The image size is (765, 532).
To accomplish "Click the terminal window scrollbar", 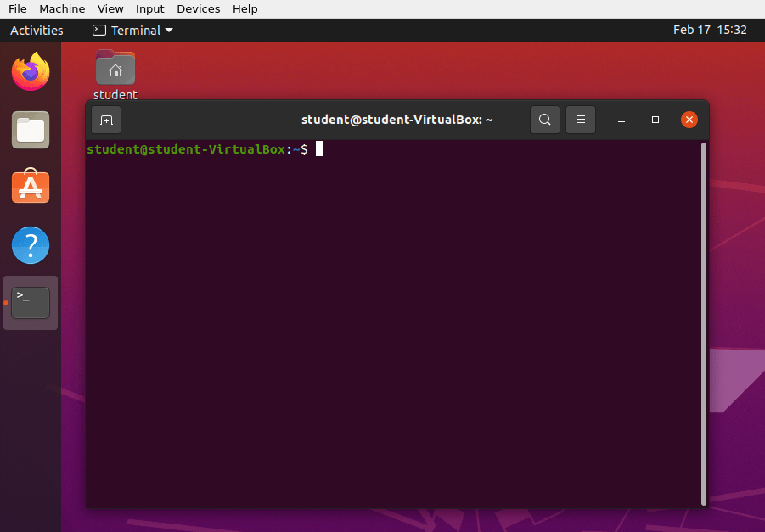I will [703, 322].
